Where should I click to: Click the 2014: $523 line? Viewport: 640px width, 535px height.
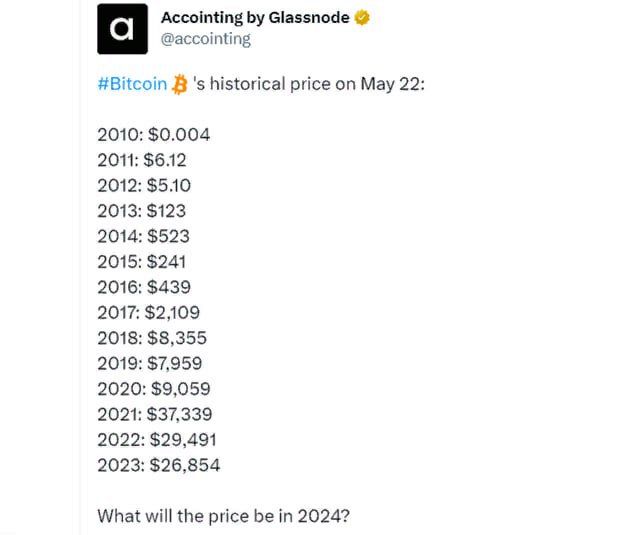click(143, 236)
